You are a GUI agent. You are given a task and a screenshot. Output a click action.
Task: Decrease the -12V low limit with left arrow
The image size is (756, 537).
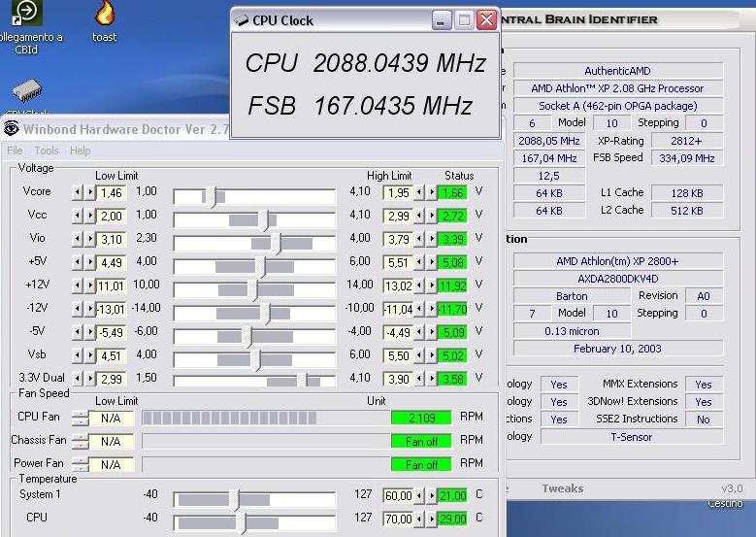77,309
